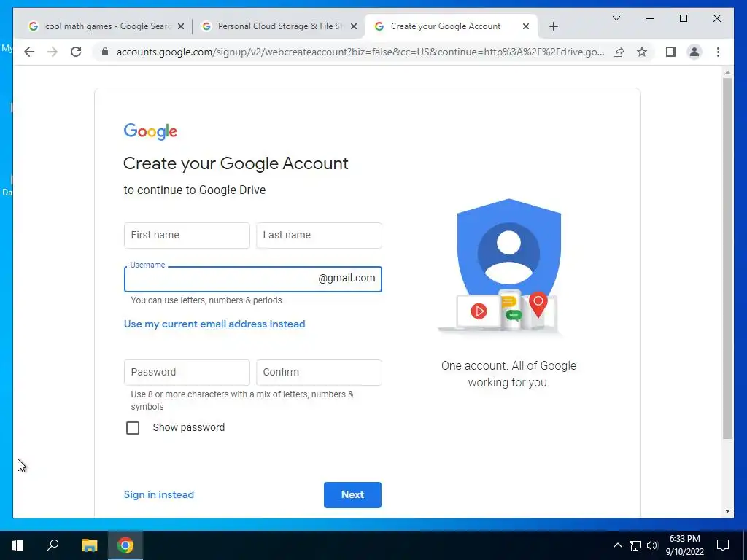Open the Chrome side panel icon

pyautogui.click(x=671, y=52)
